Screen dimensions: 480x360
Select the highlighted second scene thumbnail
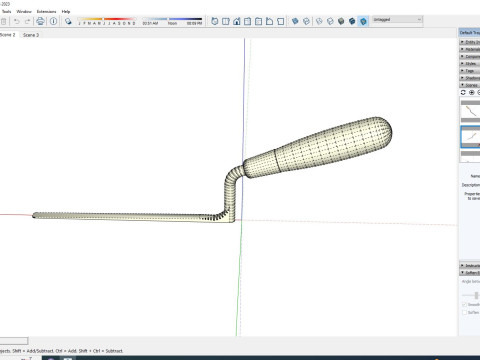click(x=471, y=137)
